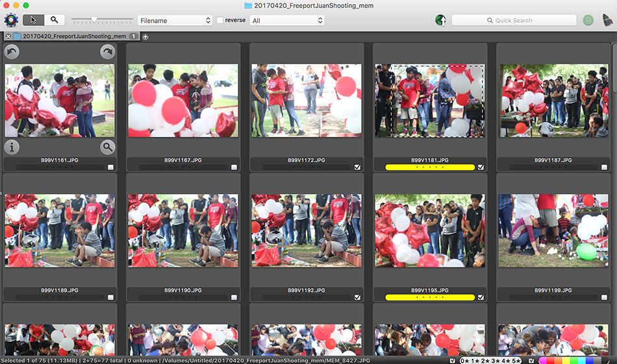Tag B99V1167.JPG with its checkbox
This screenshot has width=617, height=364.
(234, 167)
